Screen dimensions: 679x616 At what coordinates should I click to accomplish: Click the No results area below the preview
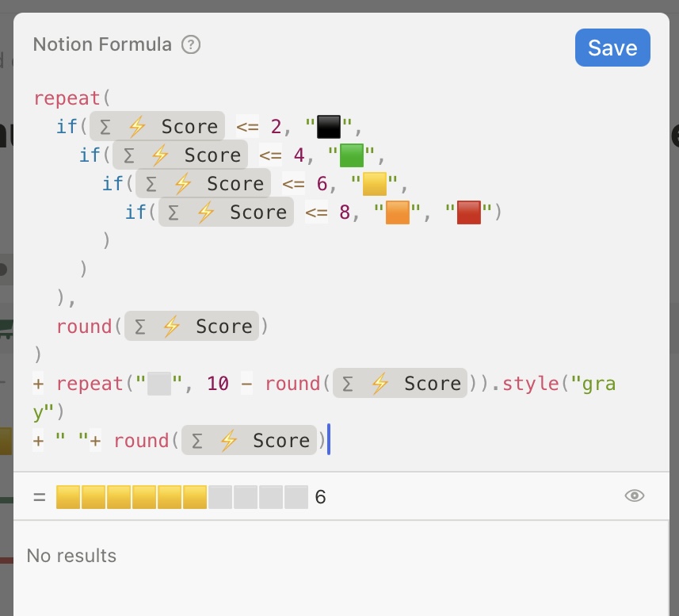click(x=71, y=556)
